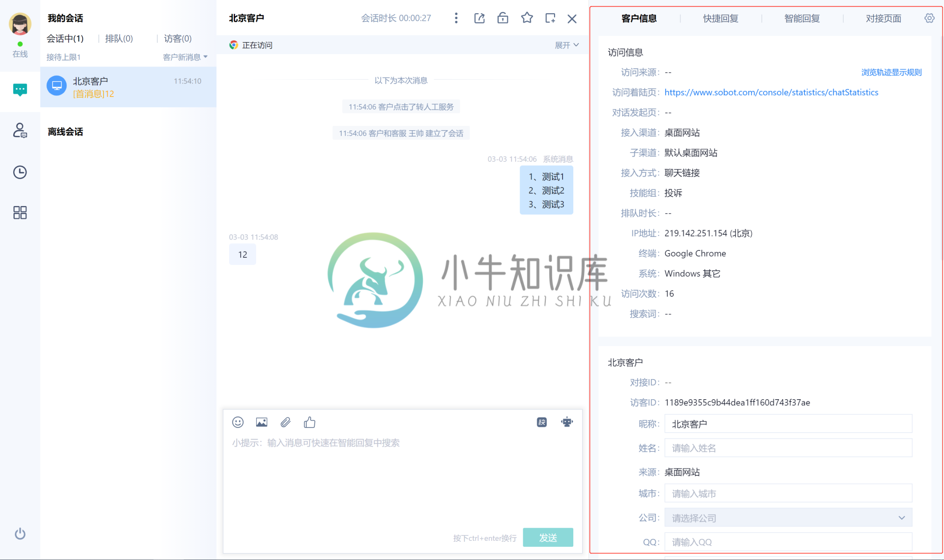Click the power logout icon
This screenshot has height=560, width=944.
coord(20,533)
